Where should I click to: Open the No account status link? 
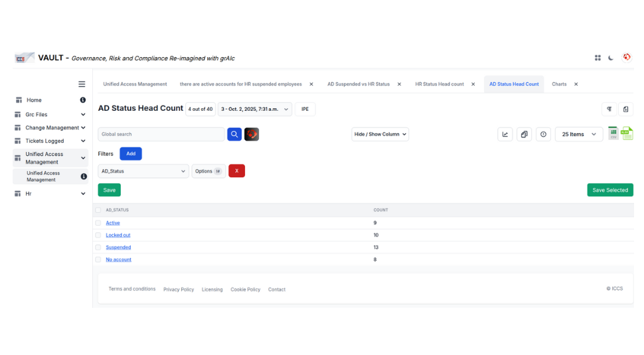[x=119, y=260]
